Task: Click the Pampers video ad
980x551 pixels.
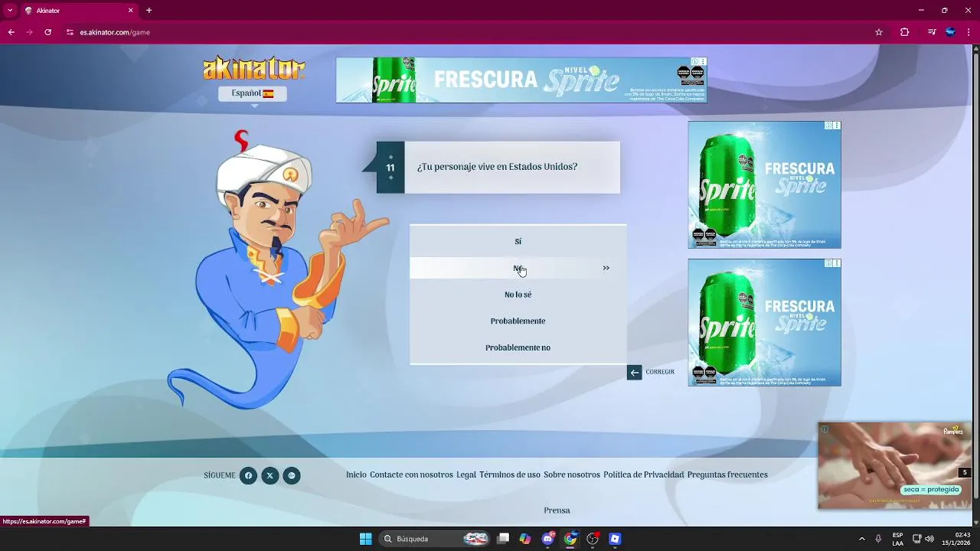Action: (894, 465)
